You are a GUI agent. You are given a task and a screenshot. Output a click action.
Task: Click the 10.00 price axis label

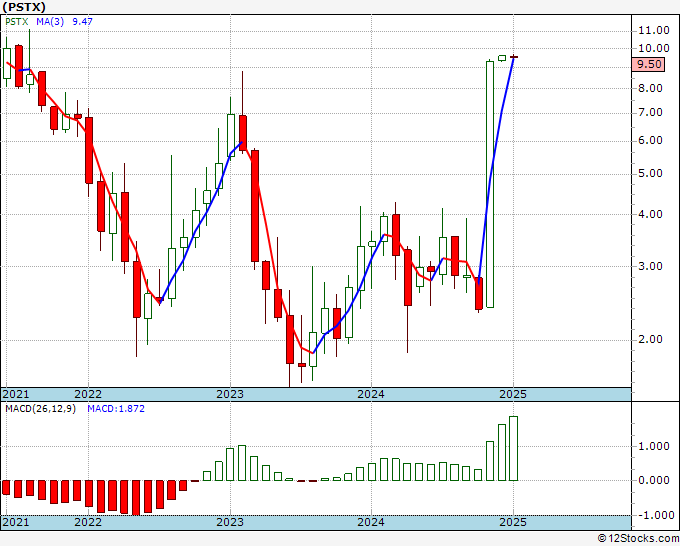tap(653, 48)
